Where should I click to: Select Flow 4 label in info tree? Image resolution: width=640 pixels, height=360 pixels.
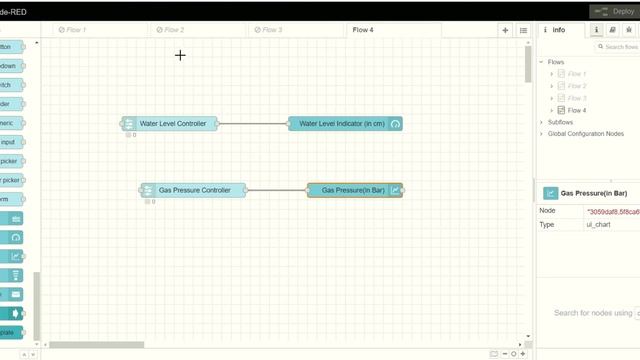[577, 110]
